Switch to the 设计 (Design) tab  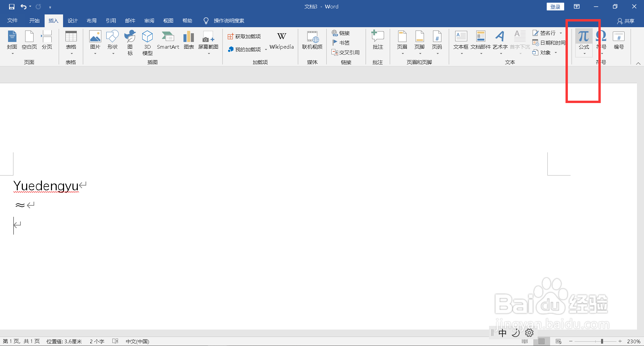pyautogui.click(x=72, y=21)
